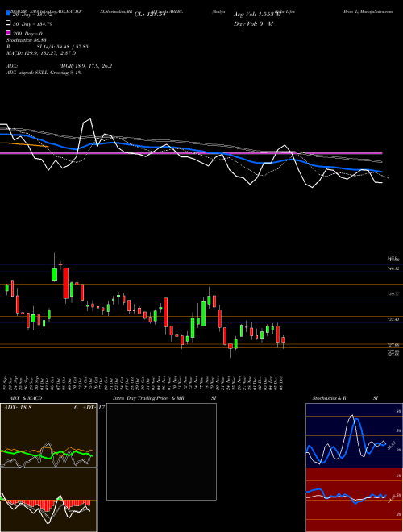Viewport: 403px width, 532px height.
Task: Select the 'ADX signal: SELL Growing @ 1%' line
Action: tap(44, 73)
